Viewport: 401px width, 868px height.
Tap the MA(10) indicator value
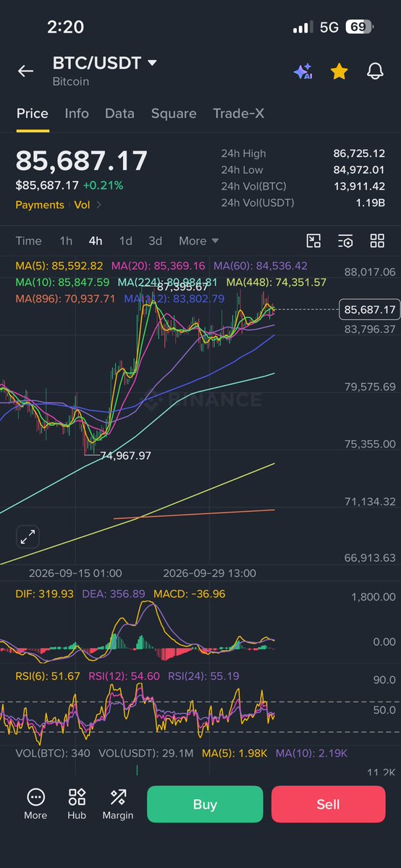click(x=62, y=282)
